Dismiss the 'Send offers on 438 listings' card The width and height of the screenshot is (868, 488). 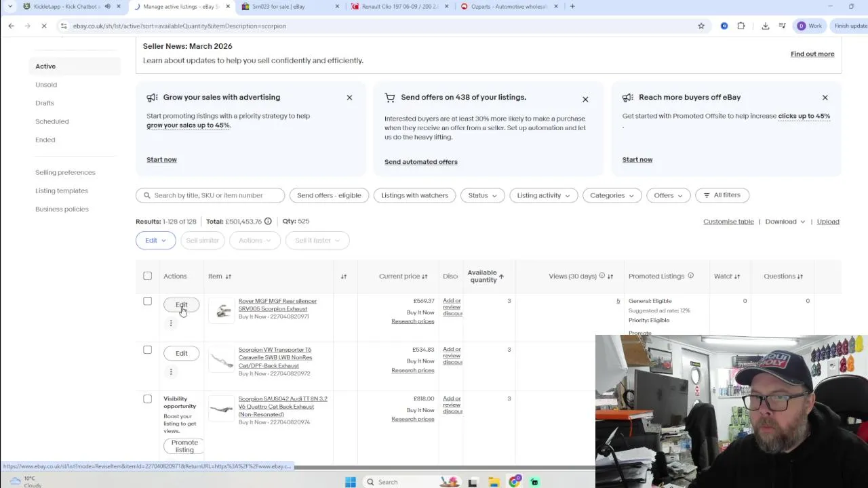pos(585,100)
